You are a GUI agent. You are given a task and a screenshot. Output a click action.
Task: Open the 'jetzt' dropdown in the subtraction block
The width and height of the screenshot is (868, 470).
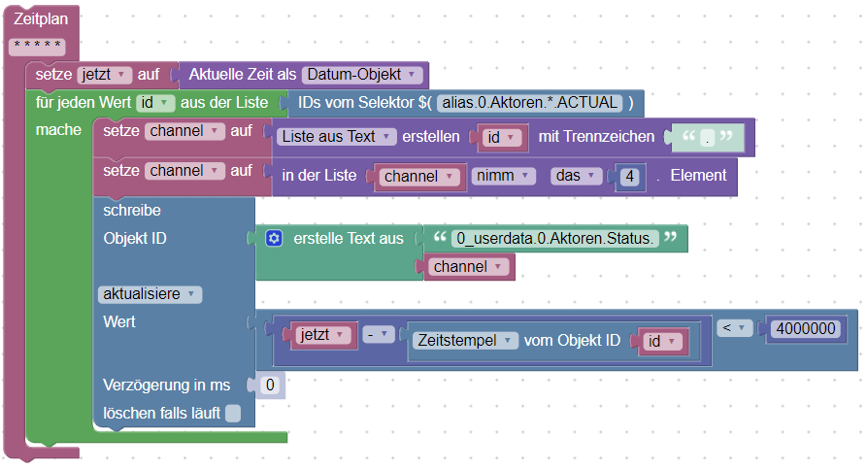point(322,335)
